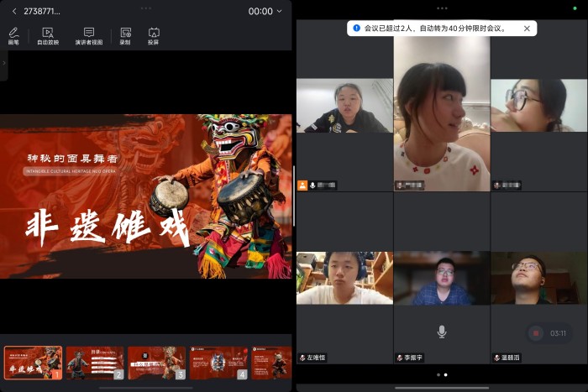Go back using the top-left arrow
This screenshot has width=588, height=392.
pyautogui.click(x=14, y=11)
